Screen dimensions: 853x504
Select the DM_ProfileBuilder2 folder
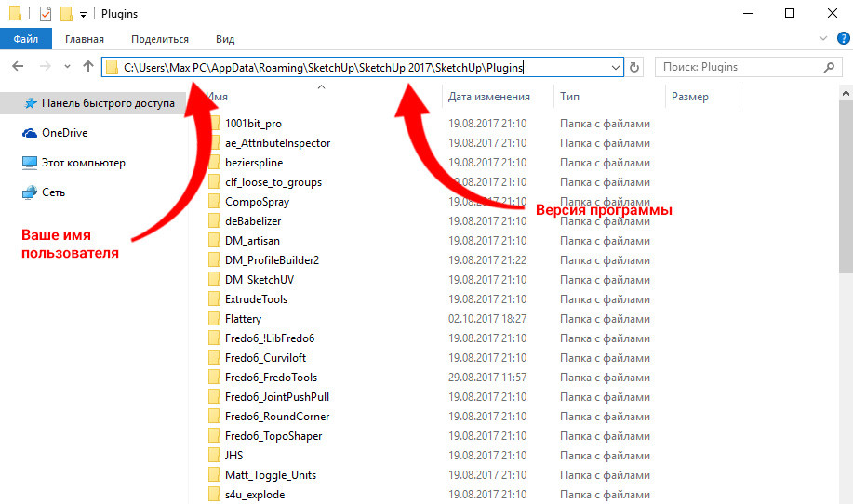[272, 260]
